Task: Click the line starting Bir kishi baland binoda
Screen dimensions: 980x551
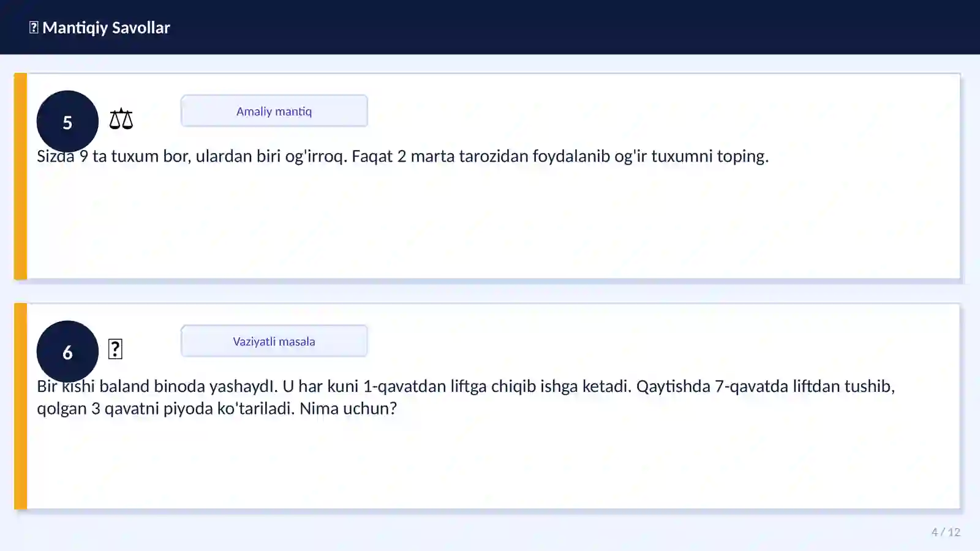Action: [466, 386]
